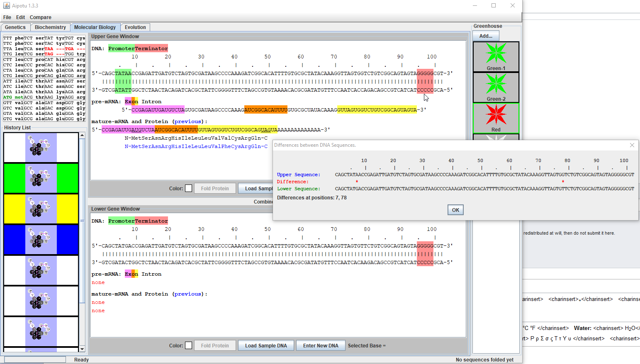The width and height of the screenshot is (640, 364).
Task: Select the Green-1 organism in Greenhouse
Action: pyautogui.click(x=496, y=56)
